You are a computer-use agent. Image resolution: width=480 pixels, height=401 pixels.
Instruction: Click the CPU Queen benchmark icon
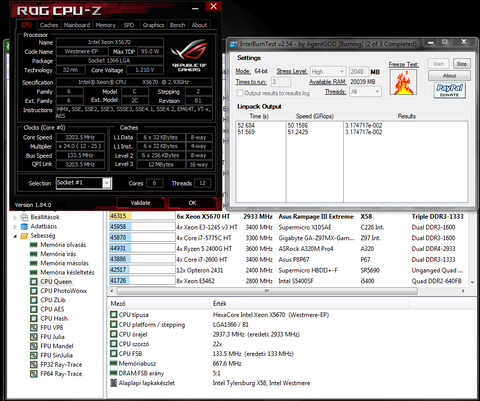34,282
